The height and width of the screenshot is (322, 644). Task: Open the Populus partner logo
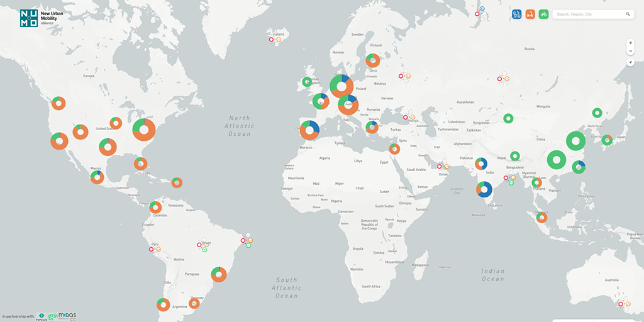40,316
